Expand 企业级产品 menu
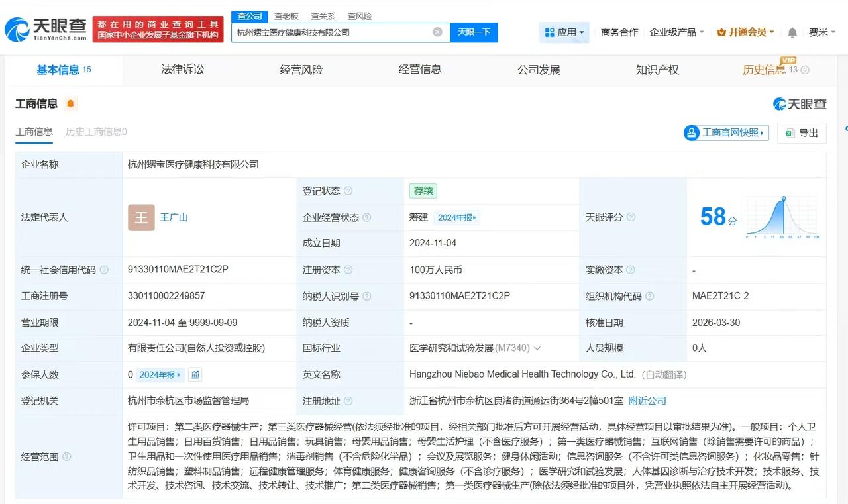 676,32
